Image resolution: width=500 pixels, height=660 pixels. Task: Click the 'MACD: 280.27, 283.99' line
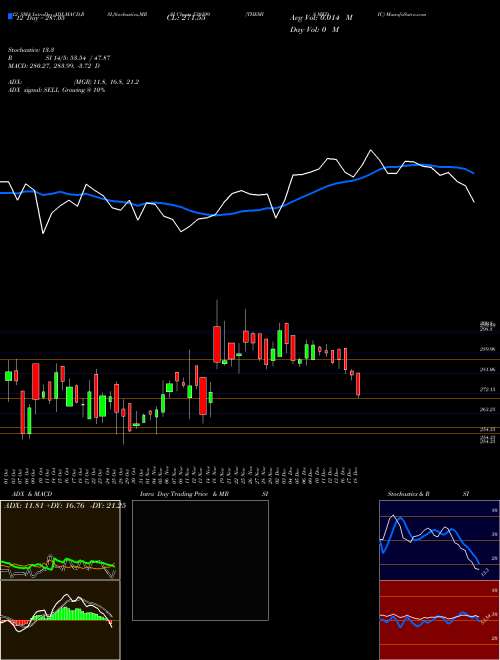54,66
